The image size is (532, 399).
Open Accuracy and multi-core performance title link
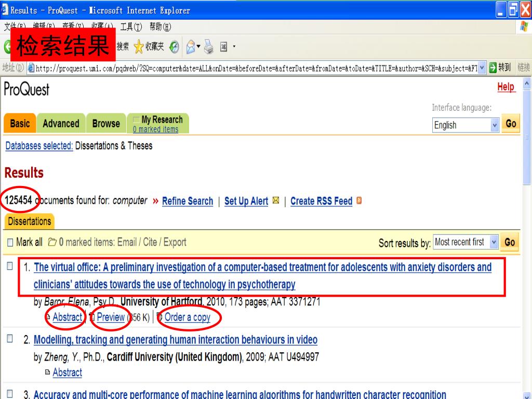(240, 394)
